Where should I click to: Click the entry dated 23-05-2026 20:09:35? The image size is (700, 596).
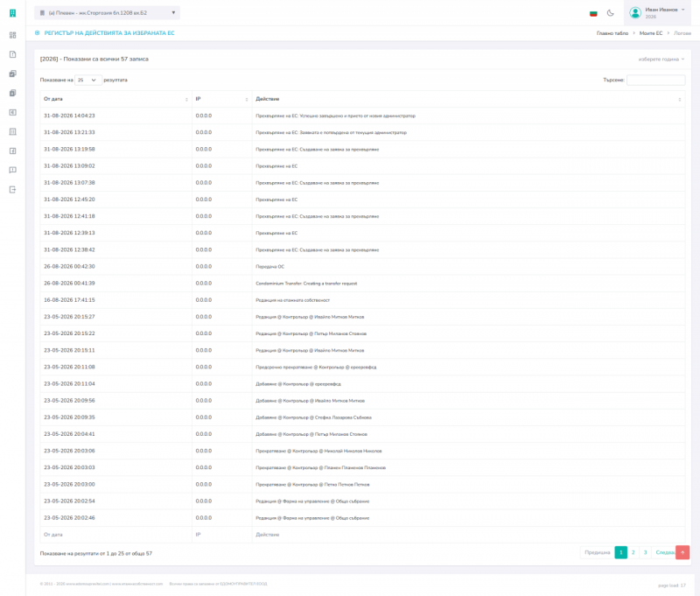point(362,417)
